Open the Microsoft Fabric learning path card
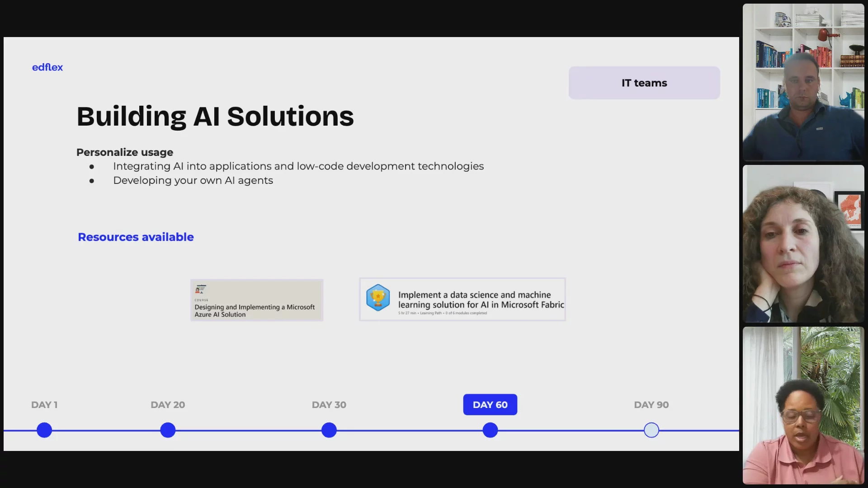Image resolution: width=868 pixels, height=488 pixels. [x=462, y=299]
